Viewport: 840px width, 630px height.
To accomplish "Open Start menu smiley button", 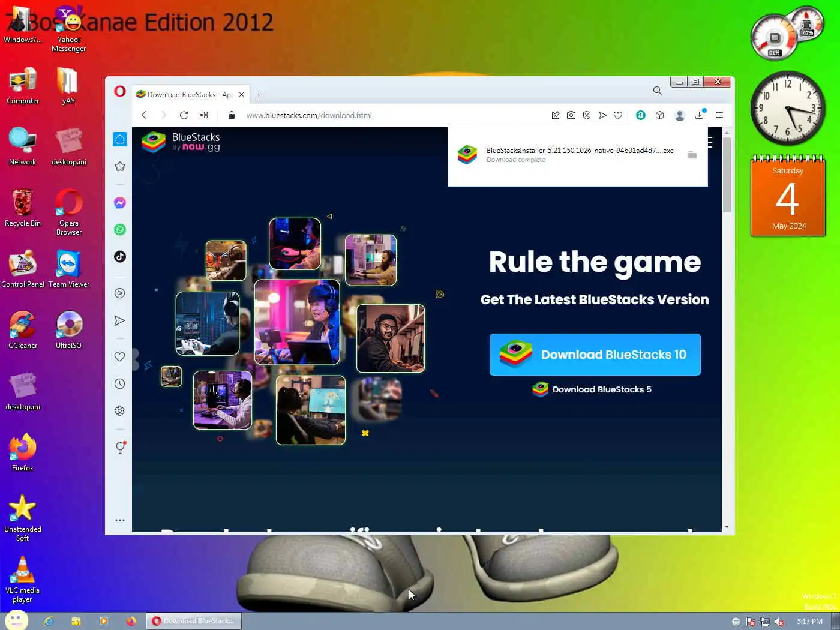I will click(16, 620).
